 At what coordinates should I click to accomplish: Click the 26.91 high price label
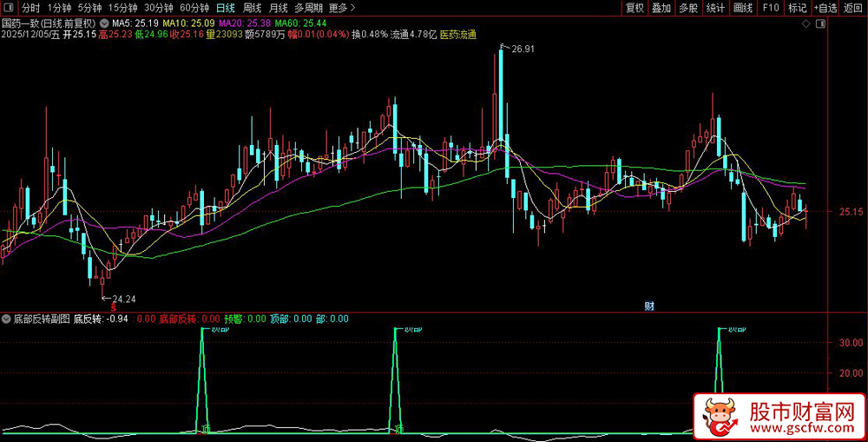point(523,49)
